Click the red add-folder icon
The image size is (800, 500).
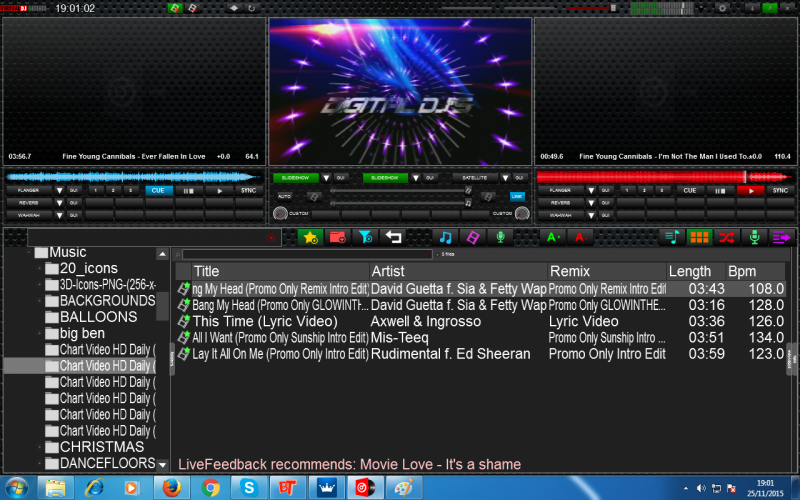[338, 237]
